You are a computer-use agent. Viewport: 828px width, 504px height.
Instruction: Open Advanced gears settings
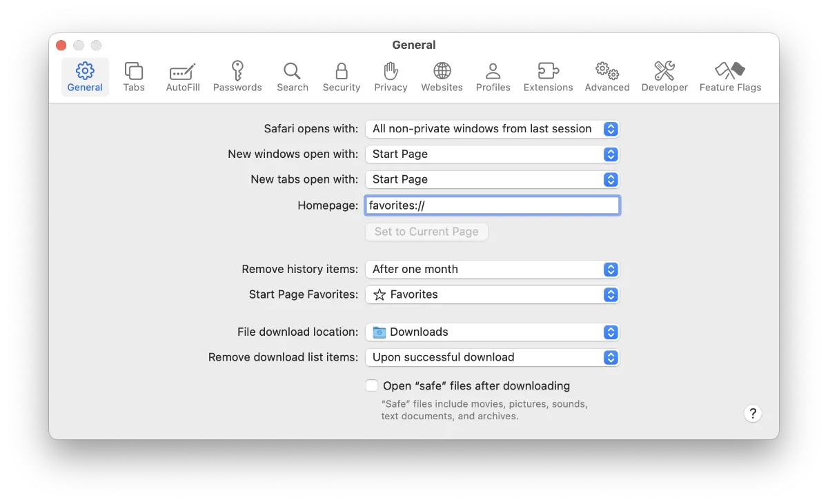[607, 77]
